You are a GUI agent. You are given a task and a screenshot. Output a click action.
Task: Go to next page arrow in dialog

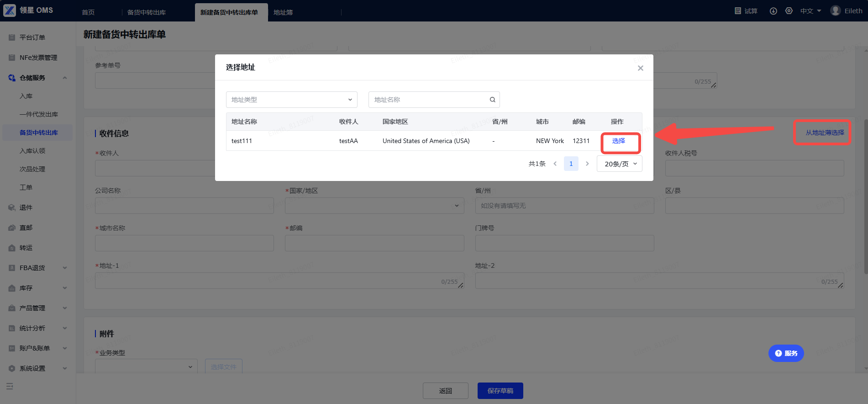tap(587, 164)
